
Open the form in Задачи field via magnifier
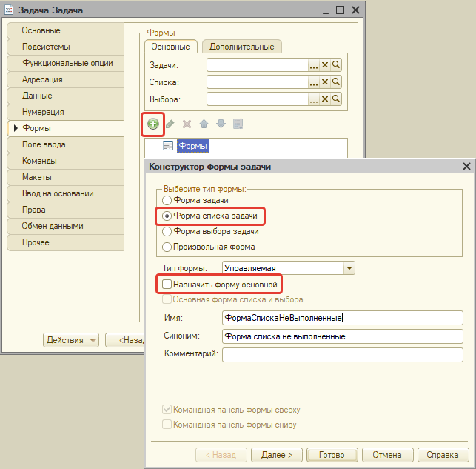(336, 64)
